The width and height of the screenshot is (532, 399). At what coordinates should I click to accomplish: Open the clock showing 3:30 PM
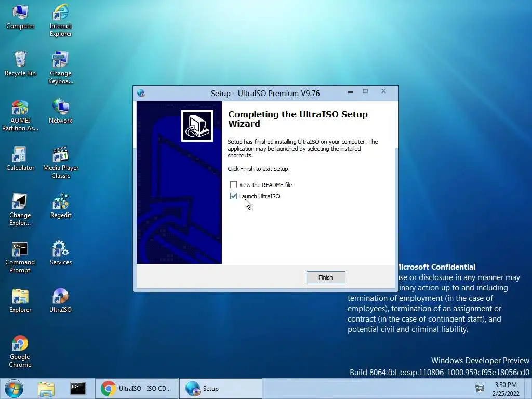pos(506,389)
